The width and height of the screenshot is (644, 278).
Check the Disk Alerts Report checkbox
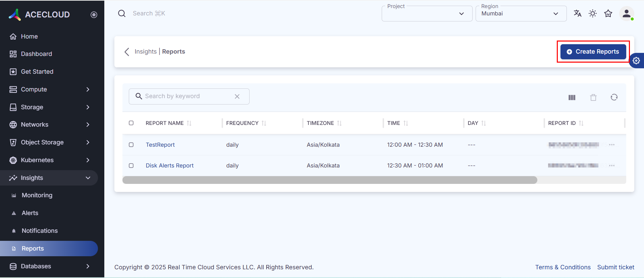131,165
